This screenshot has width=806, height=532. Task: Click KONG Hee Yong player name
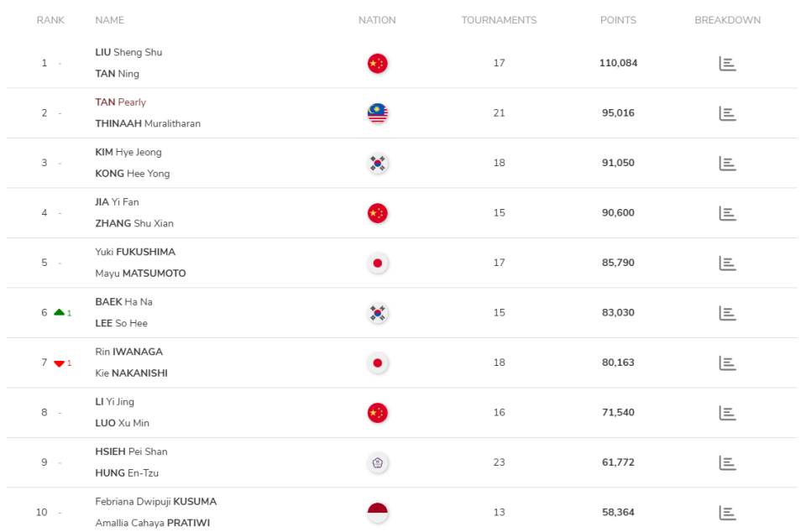133,174
